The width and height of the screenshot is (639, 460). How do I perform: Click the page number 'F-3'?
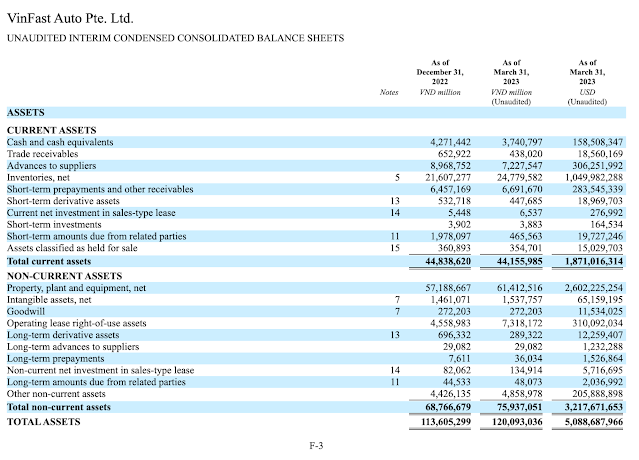click(316, 446)
